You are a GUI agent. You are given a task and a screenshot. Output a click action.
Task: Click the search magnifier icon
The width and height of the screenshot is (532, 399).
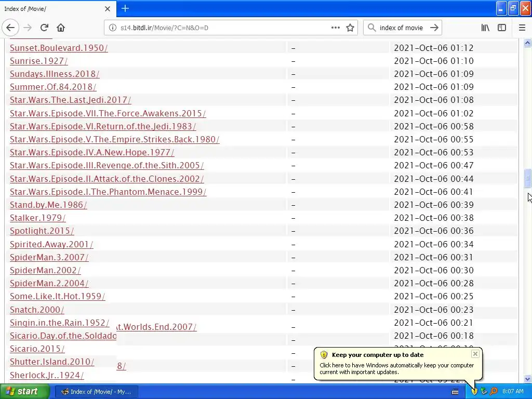pyautogui.click(x=372, y=28)
